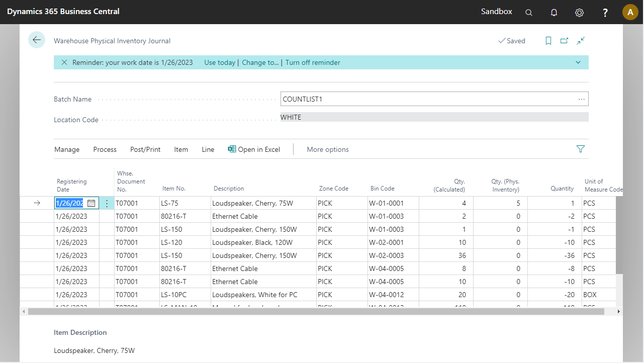Click the Use today link
Screen dimensions: 644x363
pos(220,62)
